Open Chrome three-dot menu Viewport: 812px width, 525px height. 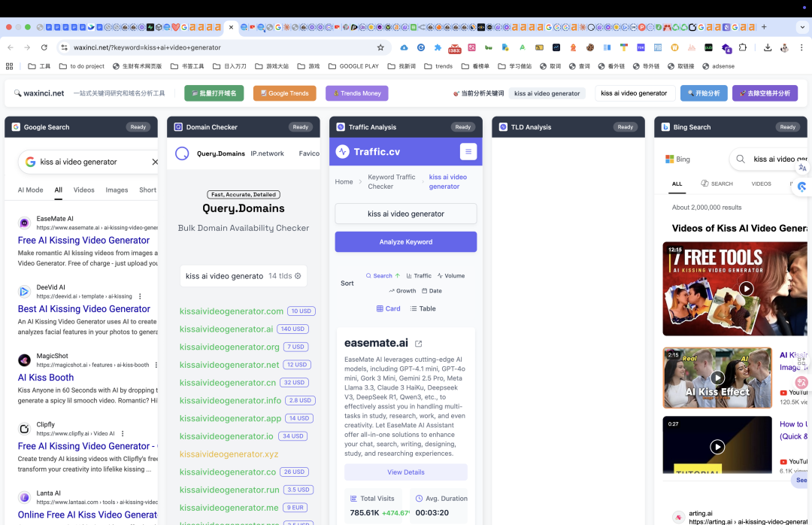tap(801, 47)
